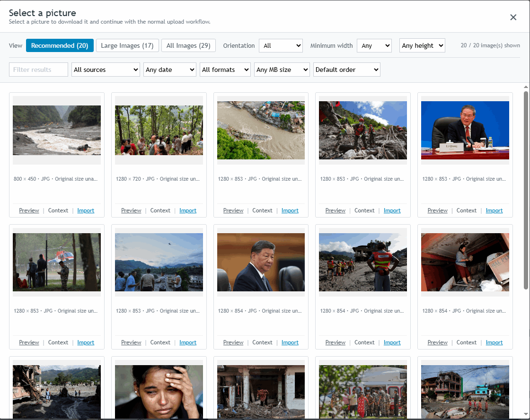The width and height of the screenshot is (530, 420).
Task: Select the raging river valley thumbnail
Action: coord(57,130)
